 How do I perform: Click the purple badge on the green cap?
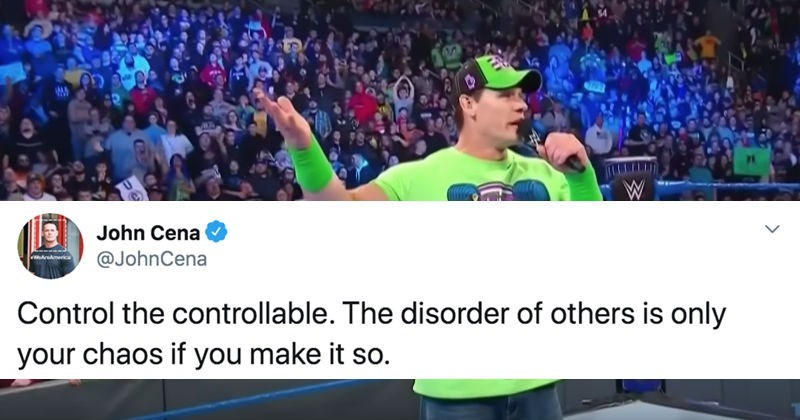[x=470, y=81]
